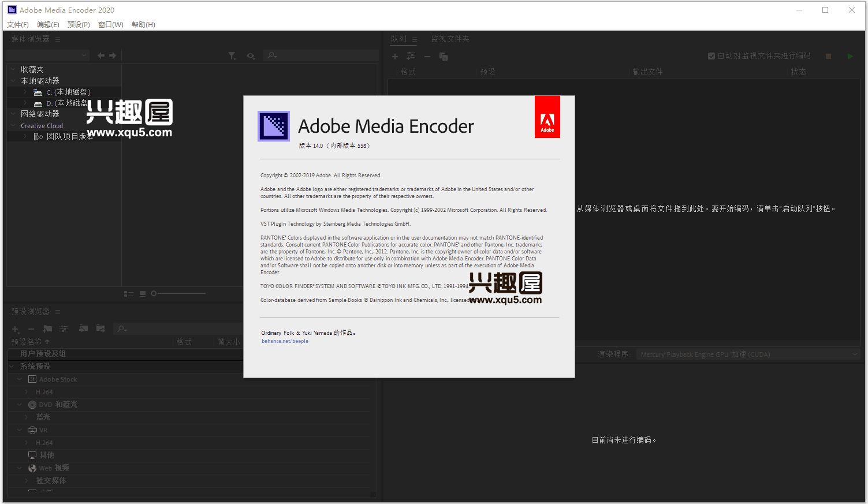The width and height of the screenshot is (868, 504).
Task: Click the Stop Queue square button
Action: (828, 57)
